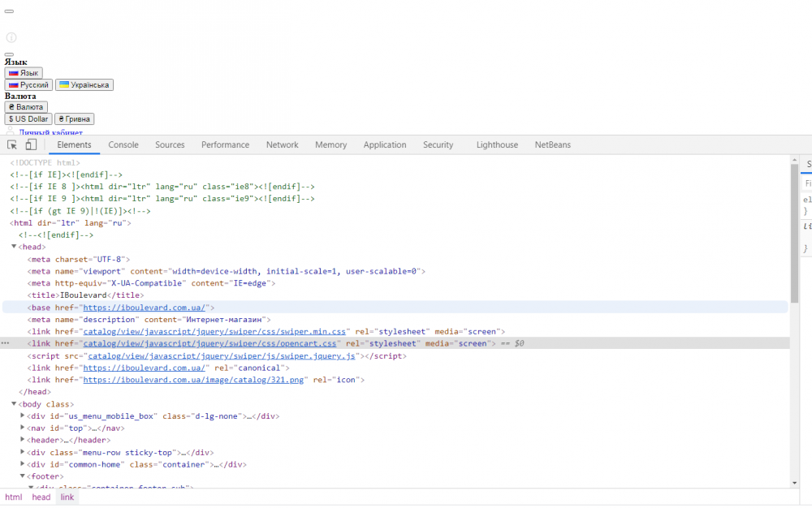Click the Elements panel vertical scrollbar thumb

(794, 234)
